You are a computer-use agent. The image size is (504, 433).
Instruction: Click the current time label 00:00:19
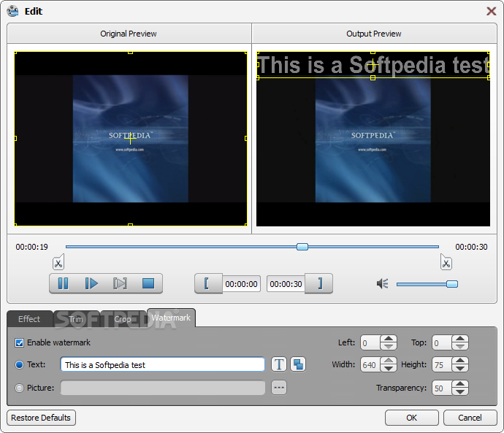tap(32, 247)
